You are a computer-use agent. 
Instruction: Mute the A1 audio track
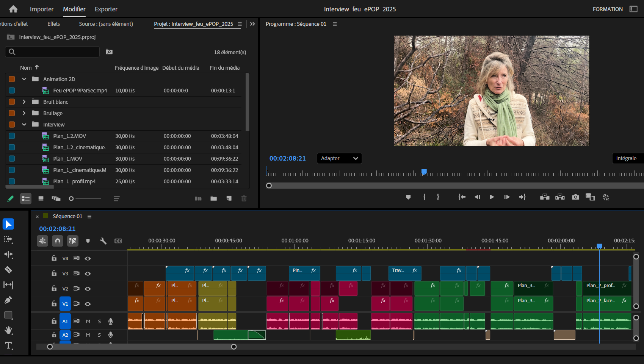88,321
